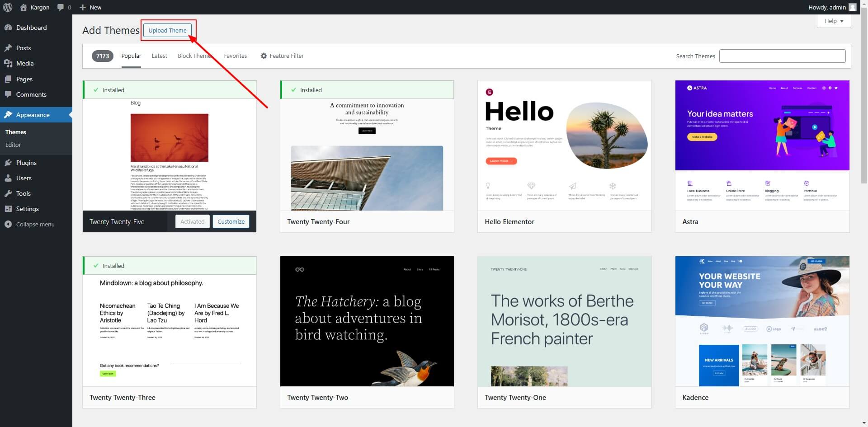The image size is (868, 427).
Task: Open the Kadence theme preview image
Action: click(x=762, y=321)
